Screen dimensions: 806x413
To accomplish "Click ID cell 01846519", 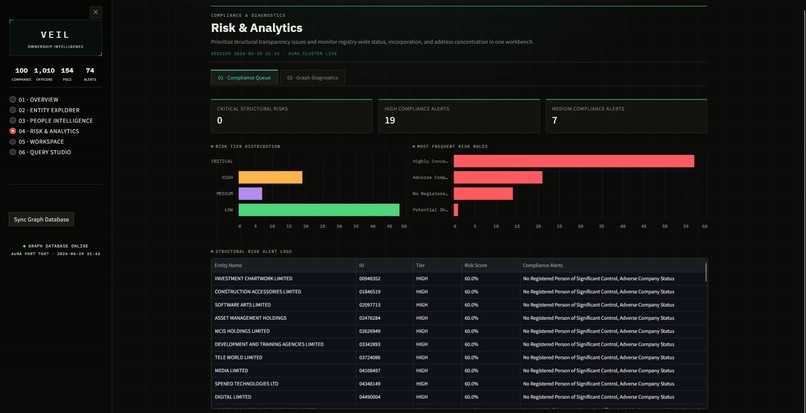I will click(384, 292).
